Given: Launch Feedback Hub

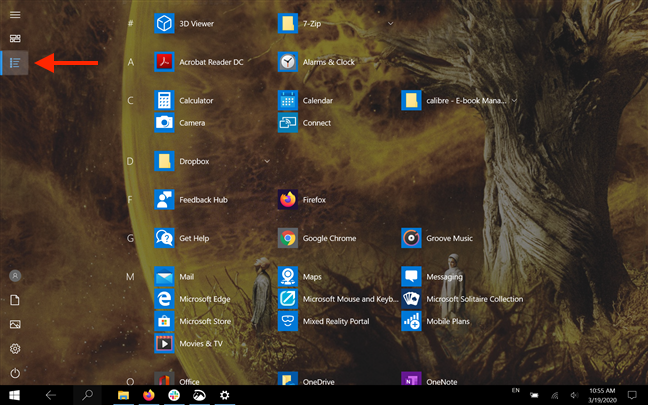Looking at the screenshot, I should click(191, 200).
